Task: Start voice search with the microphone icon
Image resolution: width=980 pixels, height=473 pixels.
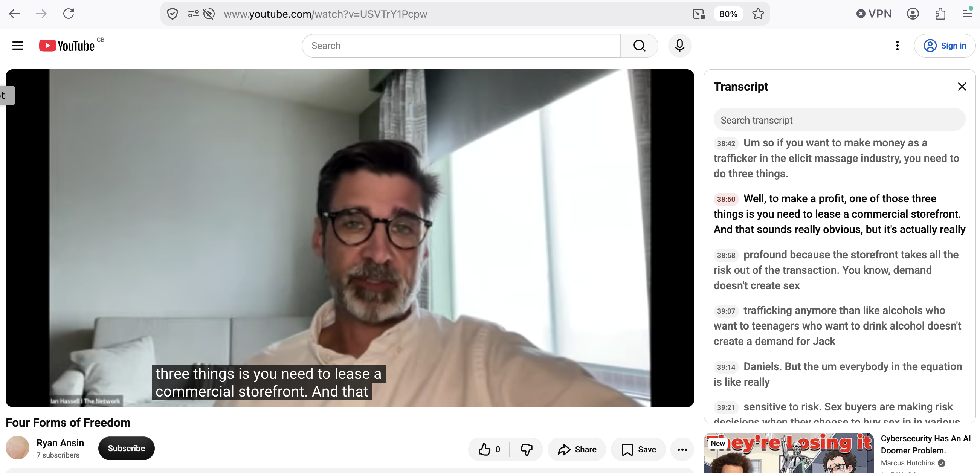Action: click(x=679, y=46)
